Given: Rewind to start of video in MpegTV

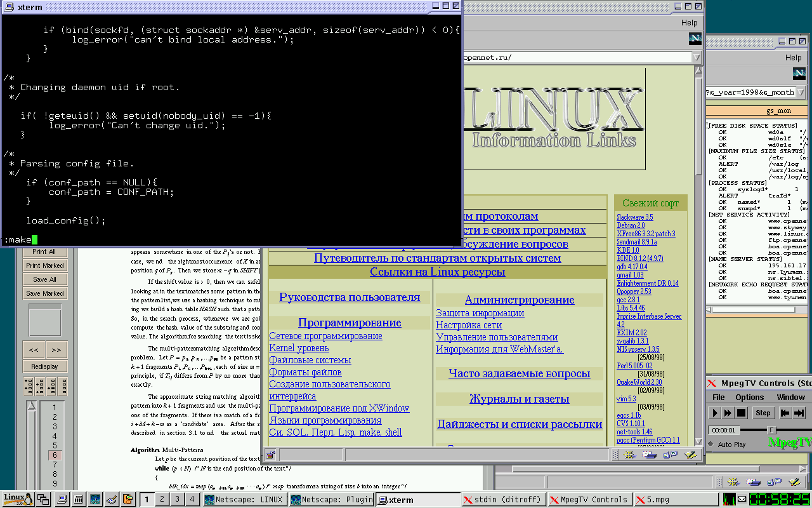Looking at the screenshot, I should (x=785, y=413).
